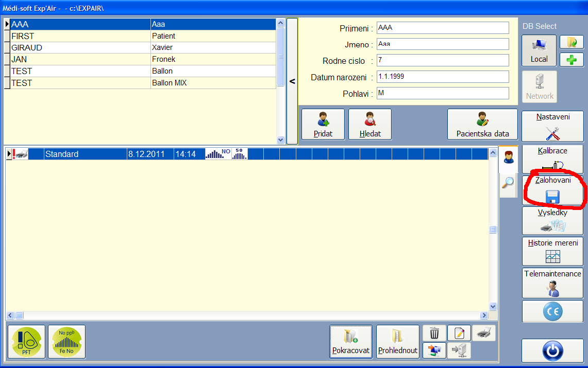Viewport: 588px width, 368px height.
Task: Select the Network database
Action: (539, 86)
